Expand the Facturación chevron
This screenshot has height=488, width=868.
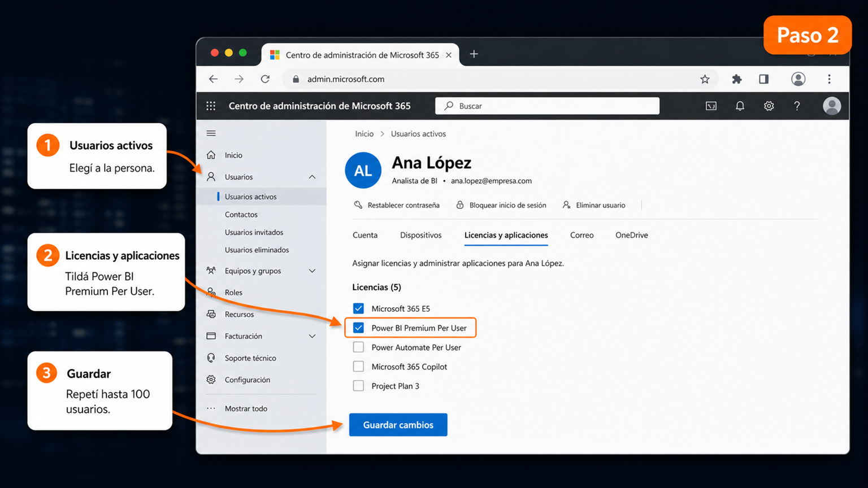[312, 336]
